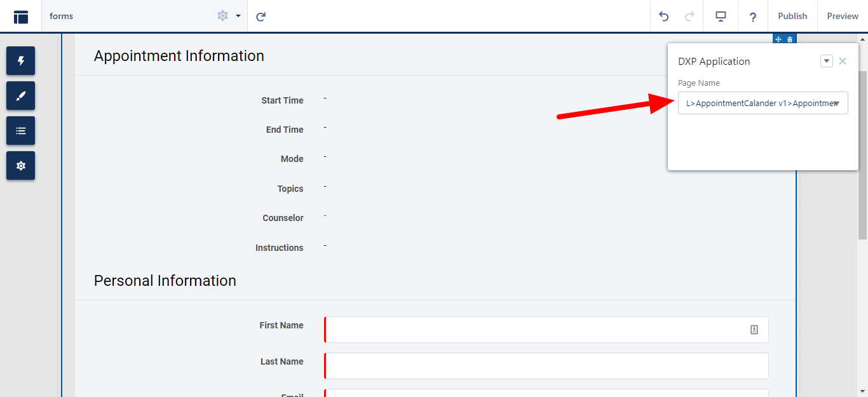Click the Publish button
This screenshot has width=868, height=397.
pos(792,17)
